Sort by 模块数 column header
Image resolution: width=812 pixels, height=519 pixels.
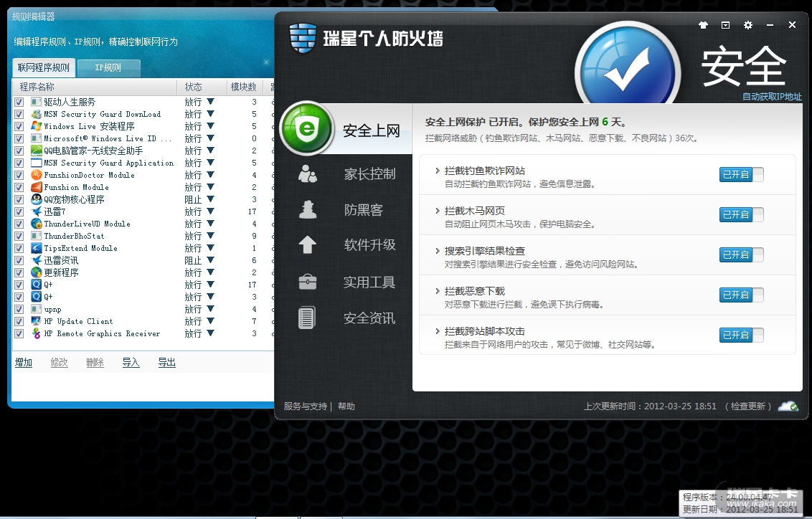coord(245,87)
